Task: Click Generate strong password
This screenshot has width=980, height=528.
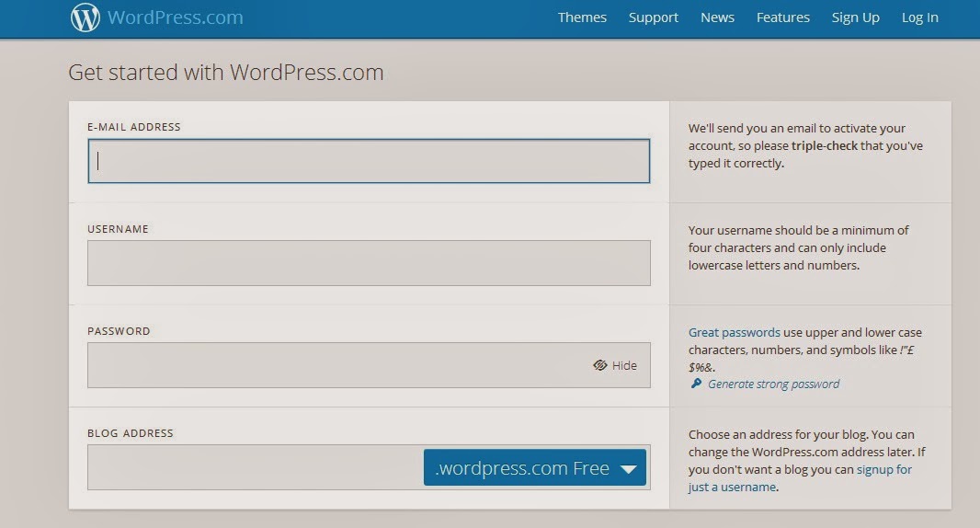Action: click(x=774, y=385)
